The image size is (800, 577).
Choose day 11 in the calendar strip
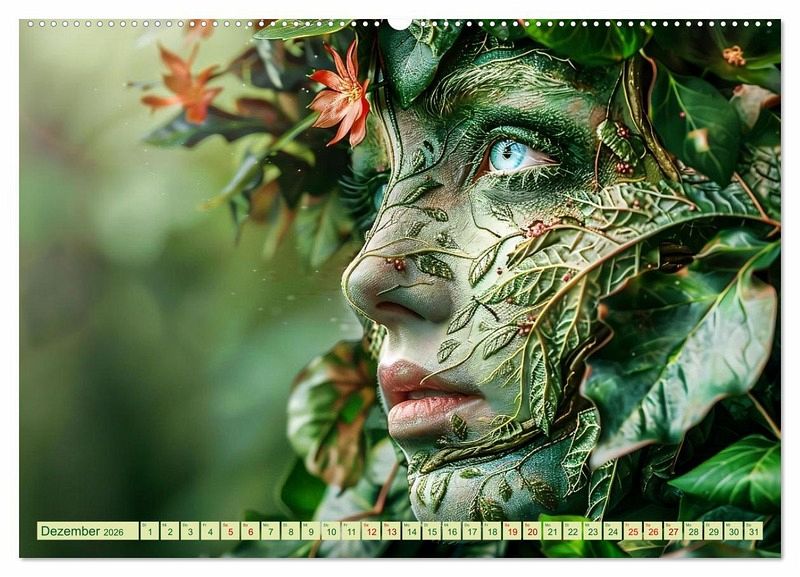pyautogui.click(x=351, y=531)
